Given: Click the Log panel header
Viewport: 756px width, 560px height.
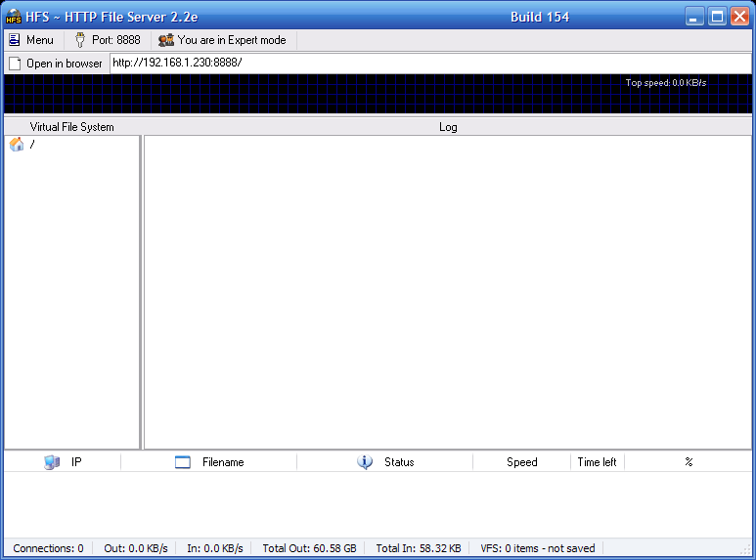Looking at the screenshot, I should point(448,127).
